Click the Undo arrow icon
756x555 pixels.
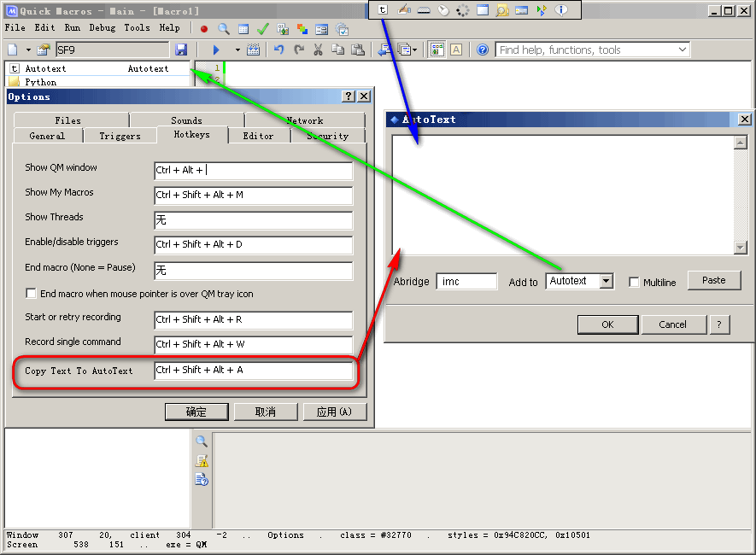click(x=278, y=50)
